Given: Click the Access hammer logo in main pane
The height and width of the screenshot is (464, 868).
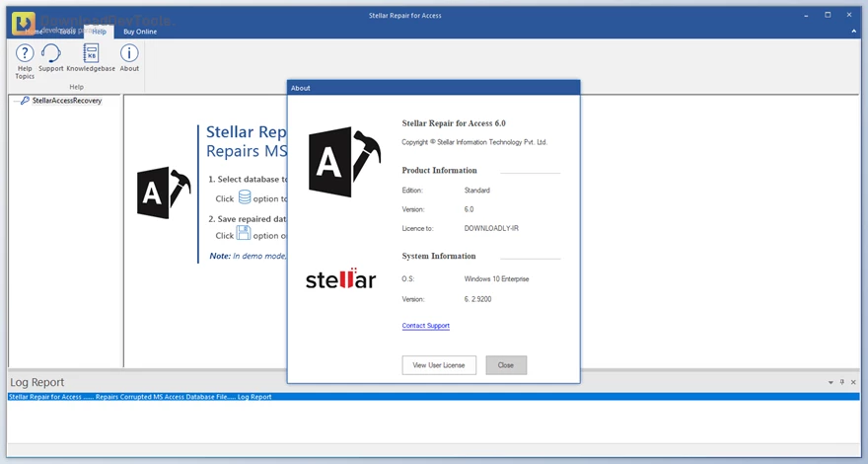Looking at the screenshot, I should click(x=164, y=193).
